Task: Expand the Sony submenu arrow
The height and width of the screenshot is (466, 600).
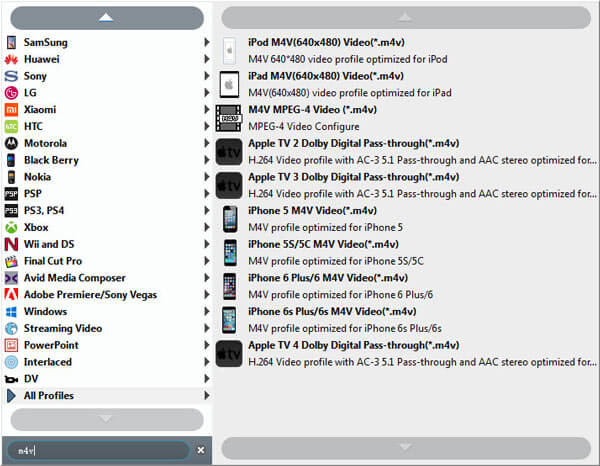Action: (207, 76)
